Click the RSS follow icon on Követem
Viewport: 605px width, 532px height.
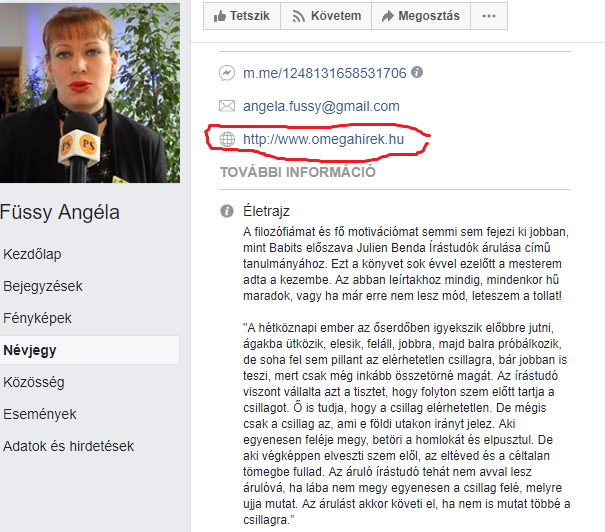click(x=298, y=16)
